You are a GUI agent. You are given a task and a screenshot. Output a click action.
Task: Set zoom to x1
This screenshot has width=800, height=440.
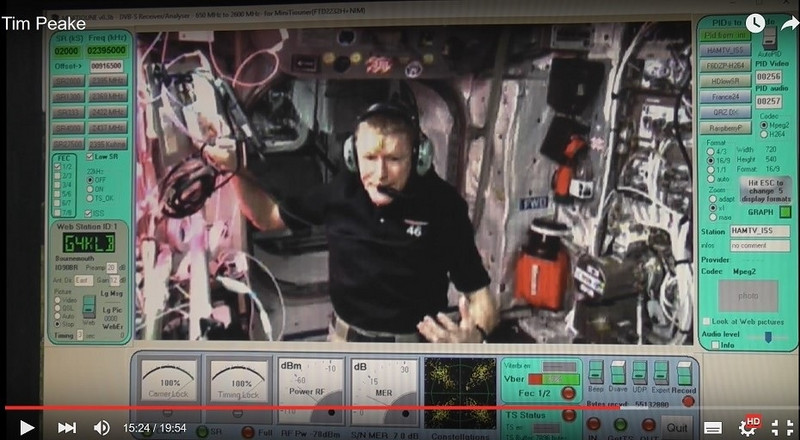(x=713, y=208)
